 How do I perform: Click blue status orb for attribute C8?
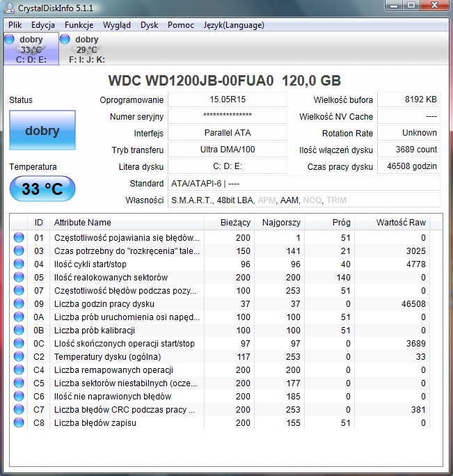19,422
